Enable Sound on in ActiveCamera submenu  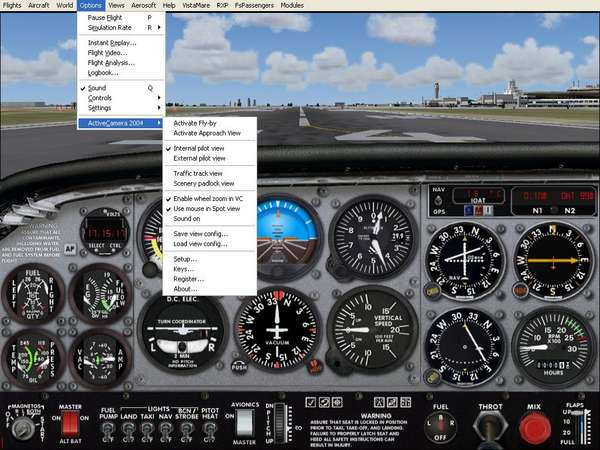[210, 218]
